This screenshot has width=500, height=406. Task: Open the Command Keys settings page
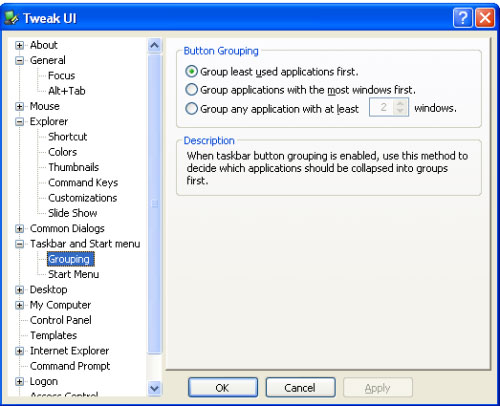pos(83,183)
